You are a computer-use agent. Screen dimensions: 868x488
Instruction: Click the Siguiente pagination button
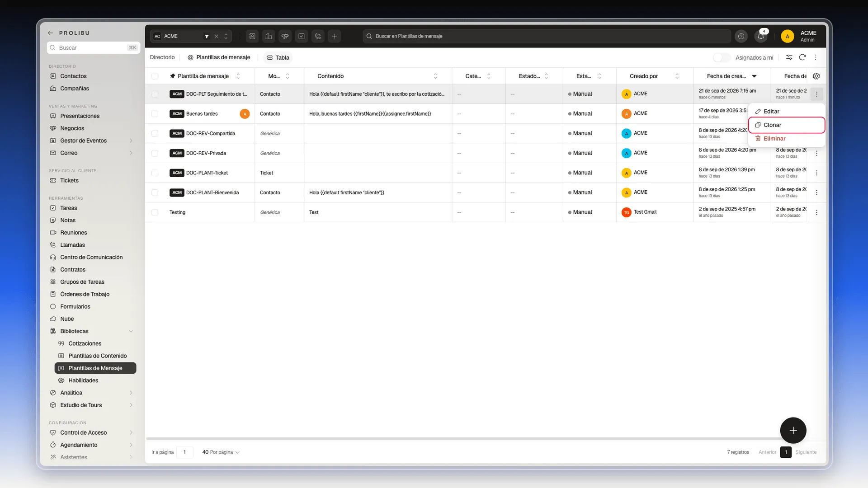coord(806,452)
